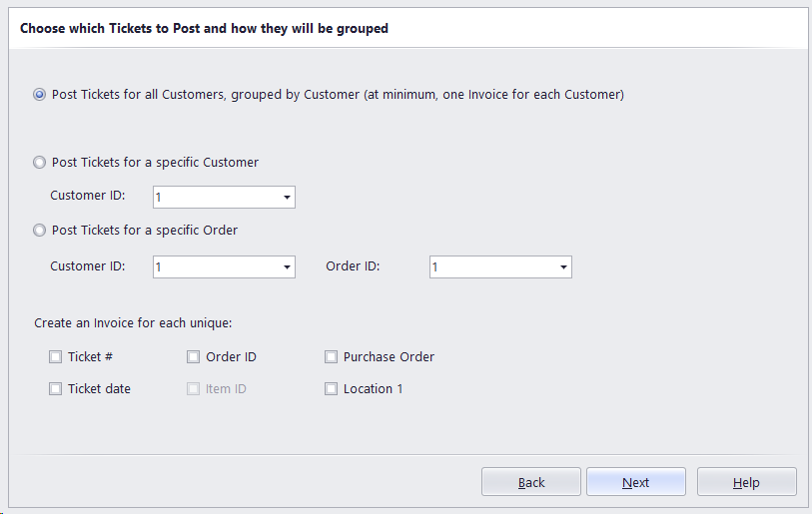Click the "Choose which Tickets to Post" heading
This screenshot has height=514, width=812.
(204, 29)
